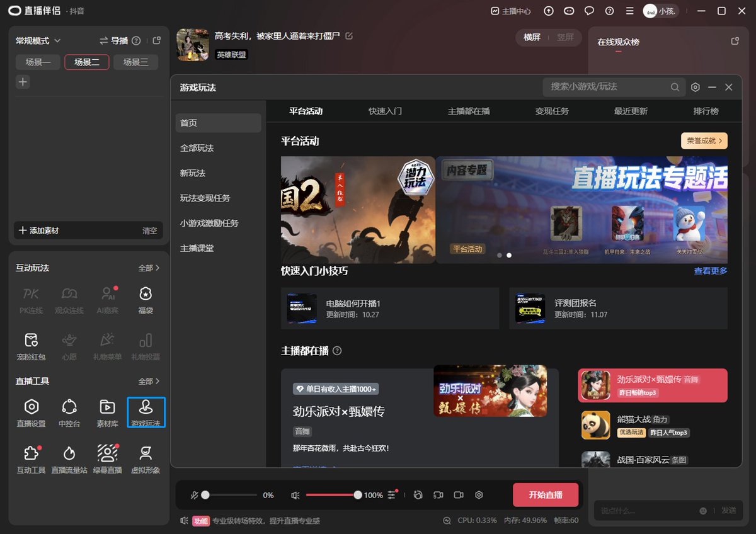Adjust microphone volume slider handle

205,495
